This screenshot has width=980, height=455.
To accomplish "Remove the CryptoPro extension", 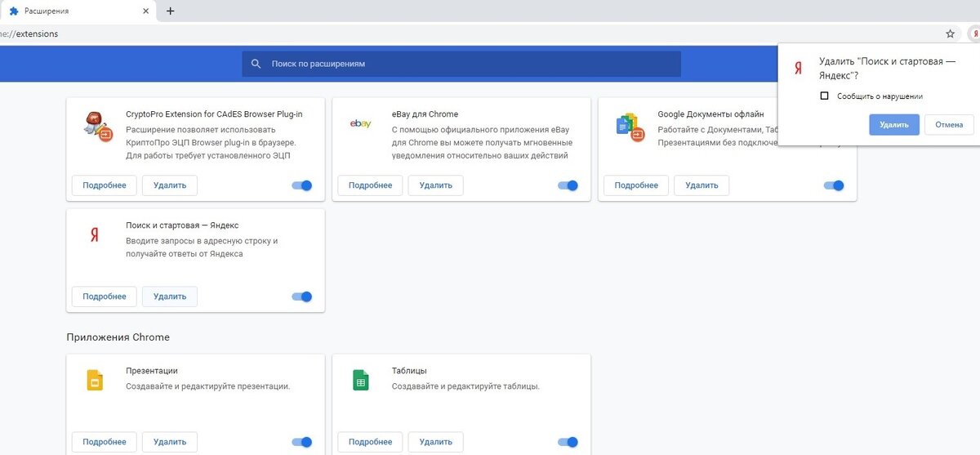I will (x=170, y=185).
